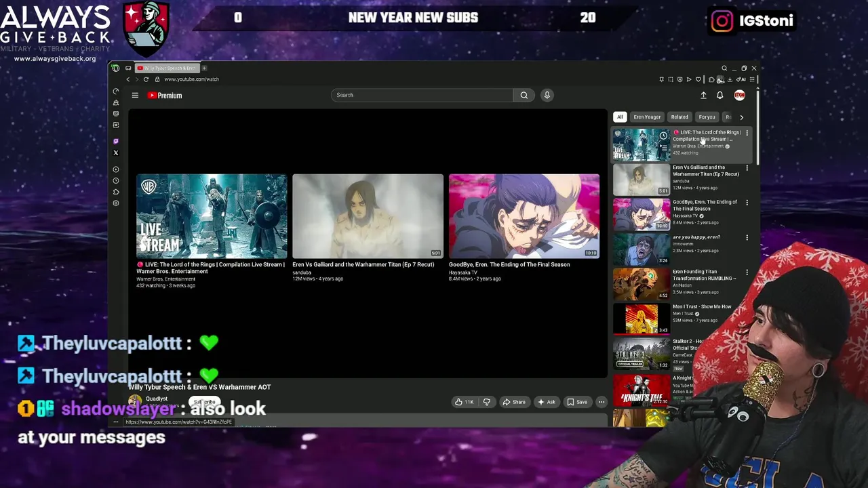Click the YouTube Premium logo

click(165, 96)
